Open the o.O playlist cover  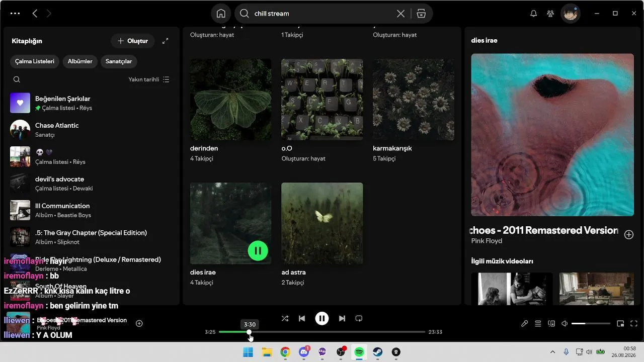coord(322,100)
